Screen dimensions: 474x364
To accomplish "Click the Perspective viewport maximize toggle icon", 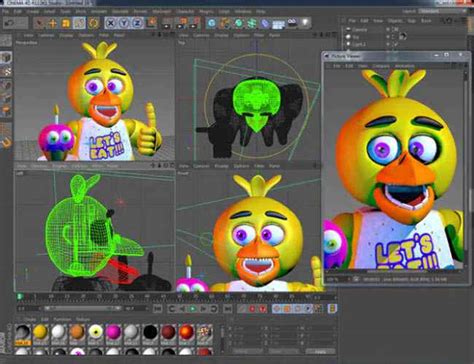I will tap(172, 35).
